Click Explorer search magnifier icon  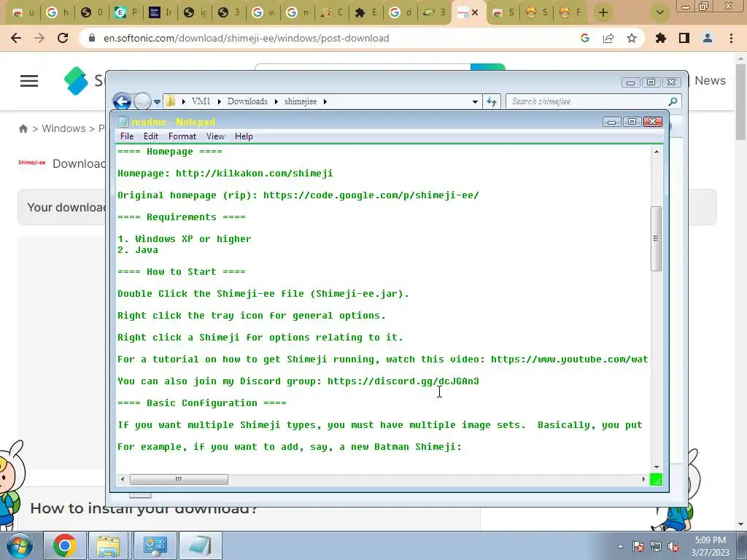click(x=673, y=101)
